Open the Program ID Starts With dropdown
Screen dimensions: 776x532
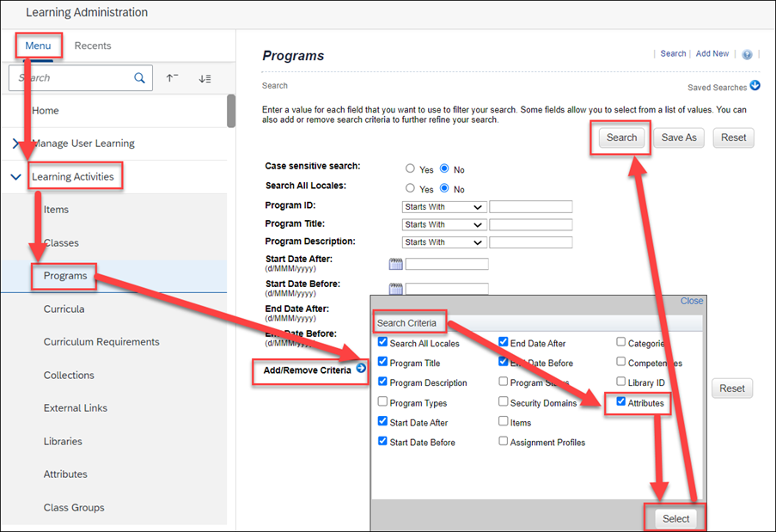click(x=443, y=206)
